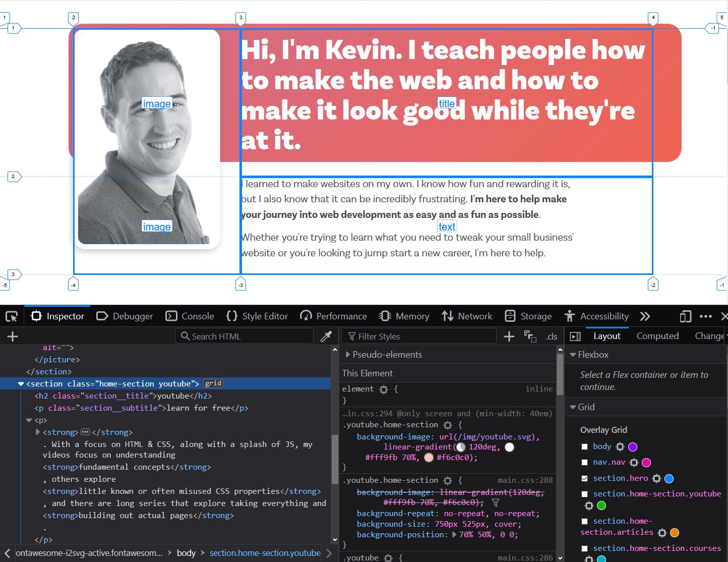Enable section.home-section.youtube grid overlay
Image resolution: width=728 pixels, height=562 pixels.
pos(584,494)
